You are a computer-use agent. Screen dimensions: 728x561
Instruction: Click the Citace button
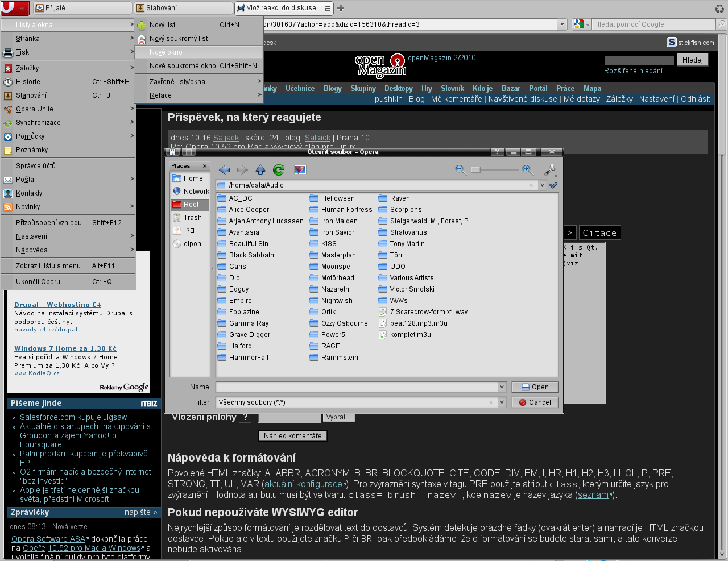599,233
